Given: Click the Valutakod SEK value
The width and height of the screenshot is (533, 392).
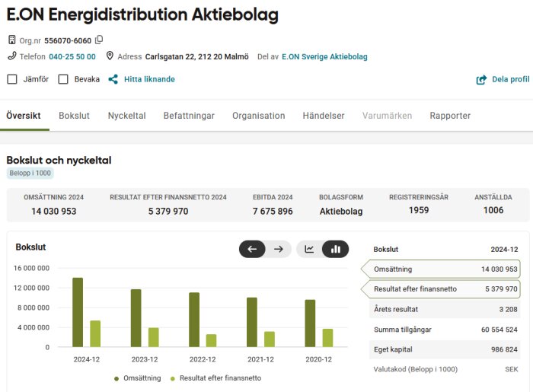Looking at the screenshot, I should pyautogui.click(x=511, y=369).
